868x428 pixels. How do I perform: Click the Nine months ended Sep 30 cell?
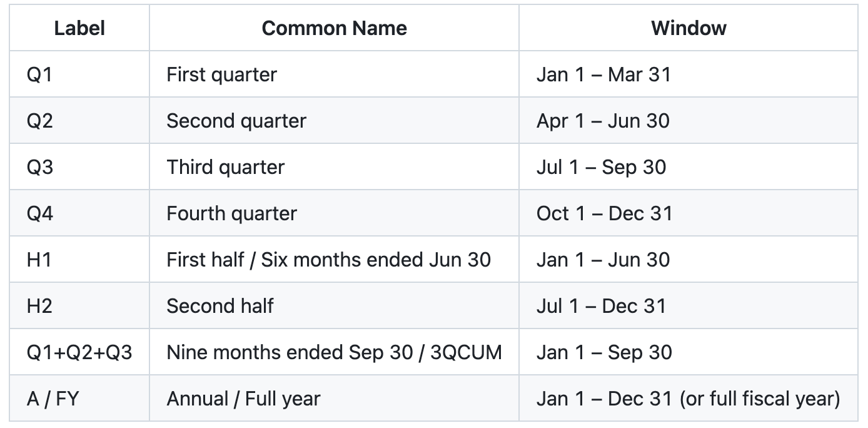pyautogui.click(x=334, y=352)
